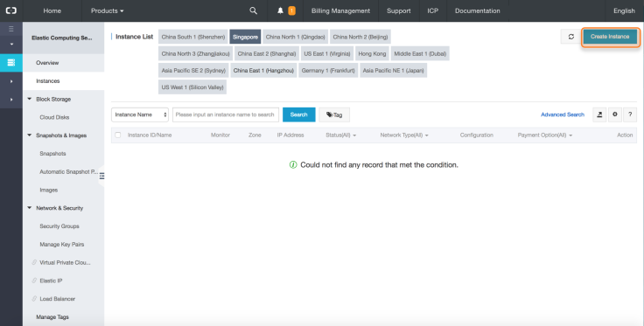Viewport: 644px width, 326px height.
Task: Switch to China North 1 (Qingdao) region
Action: click(x=295, y=37)
